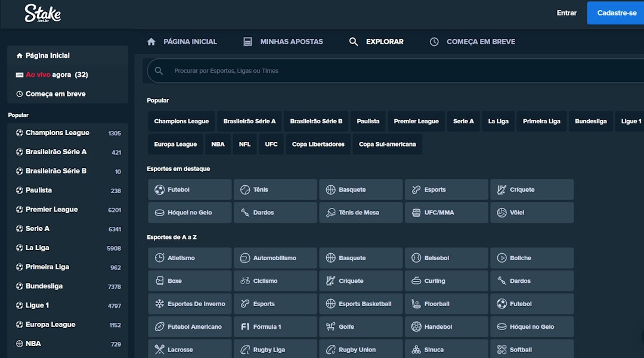This screenshot has width=644, height=358.
Task: Select the Explorar tab
Action: point(376,42)
